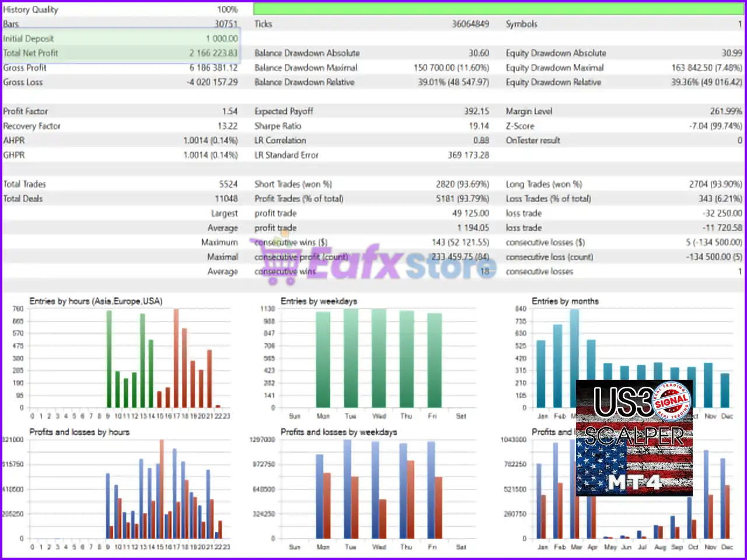Click Largest profit trade value 49 125.00
This screenshot has height=560, width=747.
pyautogui.click(x=470, y=213)
